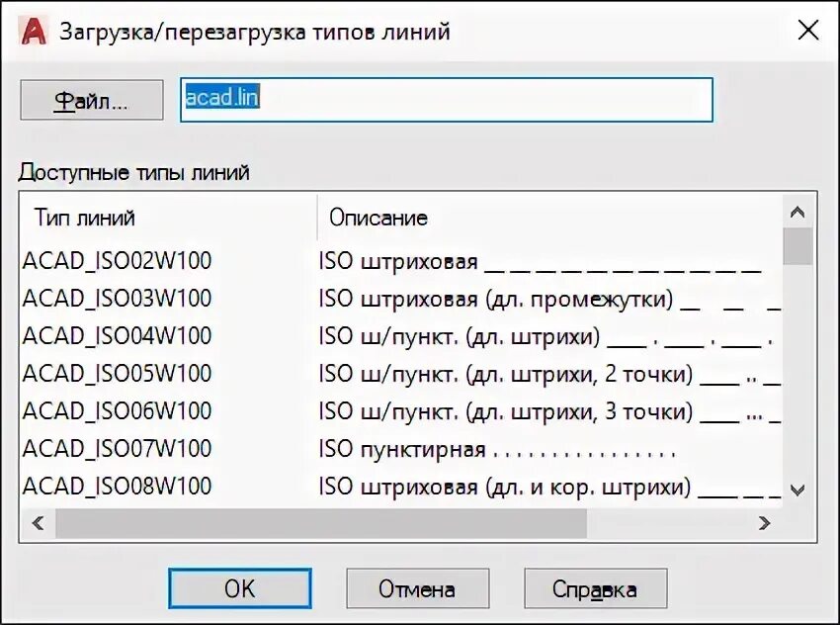Click the AutoCAD logo icon in title bar
This screenshot has height=625, width=840.
point(34,32)
